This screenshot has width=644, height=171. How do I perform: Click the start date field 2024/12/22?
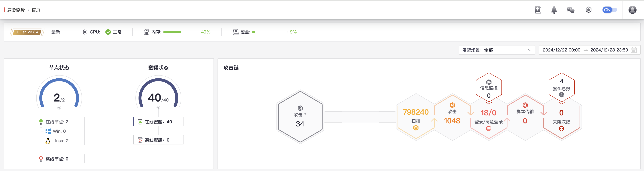pos(561,50)
